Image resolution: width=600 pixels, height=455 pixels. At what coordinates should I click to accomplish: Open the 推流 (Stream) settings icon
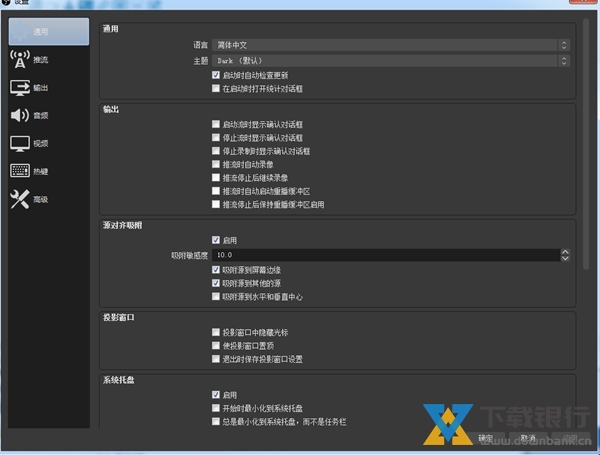click(x=21, y=59)
